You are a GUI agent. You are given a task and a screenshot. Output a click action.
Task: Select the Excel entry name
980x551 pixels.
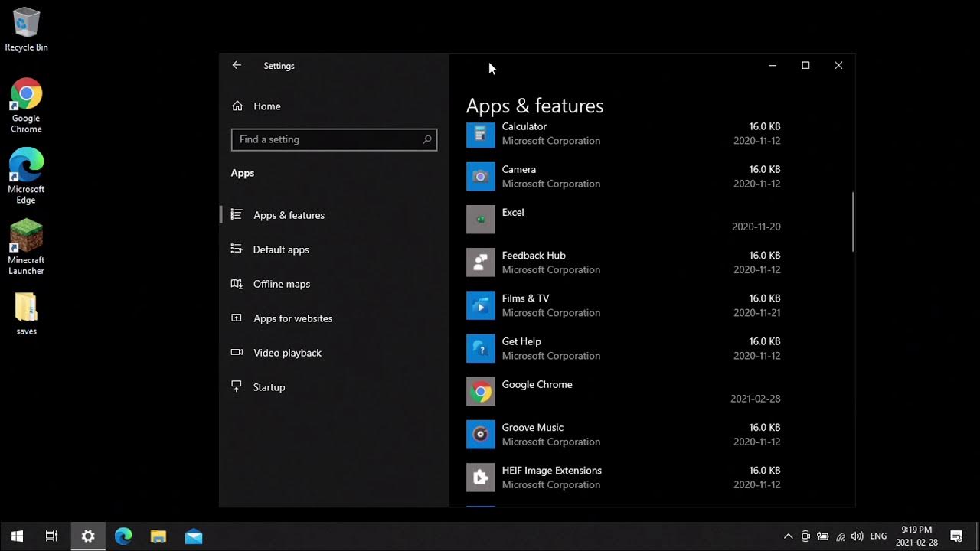[x=513, y=212]
